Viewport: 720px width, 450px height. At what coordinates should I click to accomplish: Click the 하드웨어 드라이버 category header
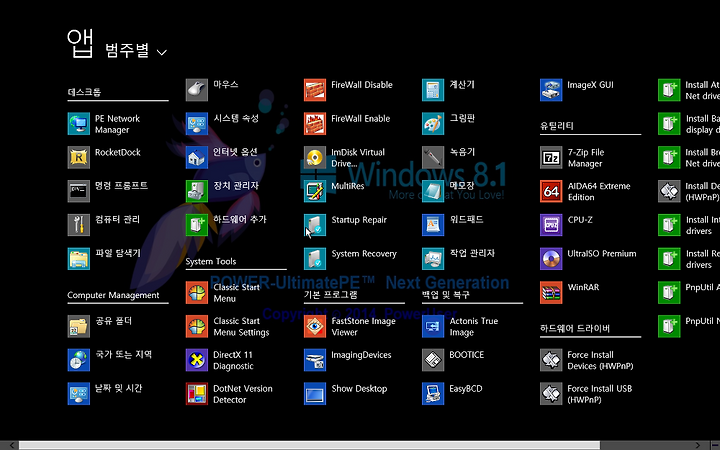pyautogui.click(x=575, y=328)
